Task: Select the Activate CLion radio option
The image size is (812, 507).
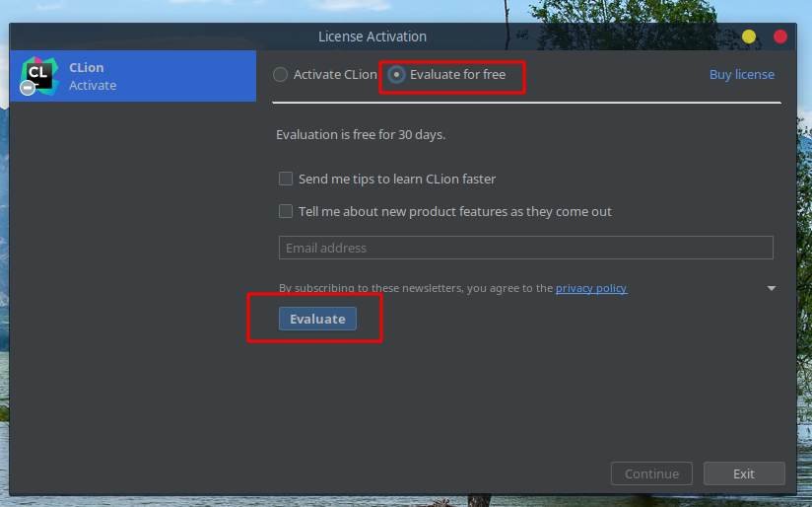Action: [x=281, y=75]
